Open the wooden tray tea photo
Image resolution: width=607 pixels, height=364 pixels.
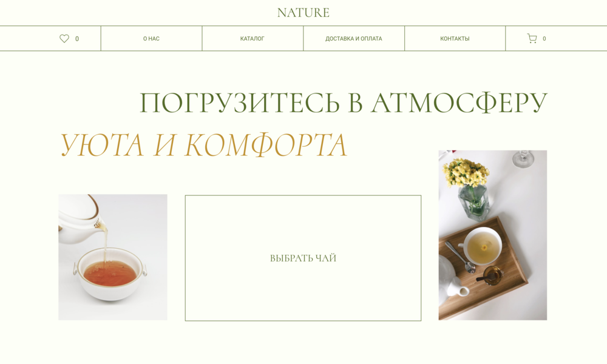click(x=492, y=235)
